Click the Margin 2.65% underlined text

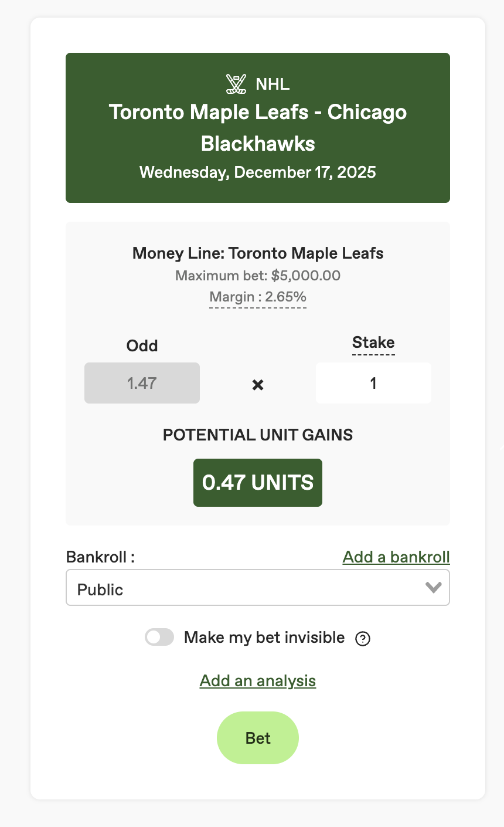tap(258, 297)
